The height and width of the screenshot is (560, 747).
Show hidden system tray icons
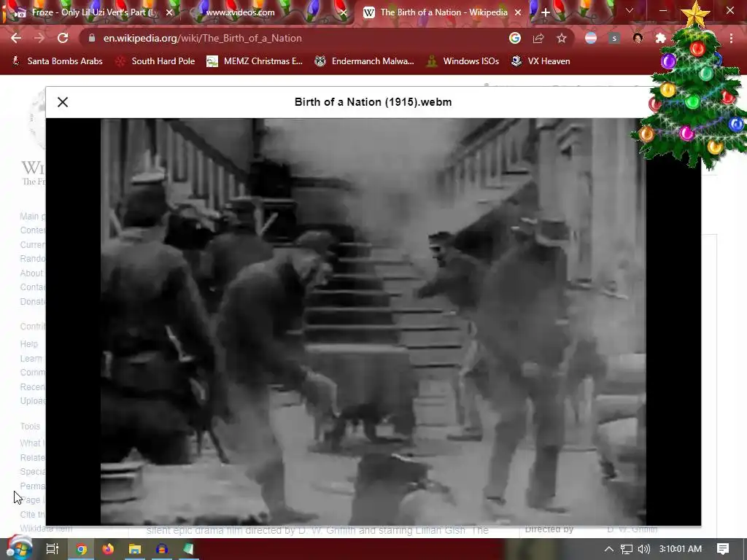pos(609,549)
